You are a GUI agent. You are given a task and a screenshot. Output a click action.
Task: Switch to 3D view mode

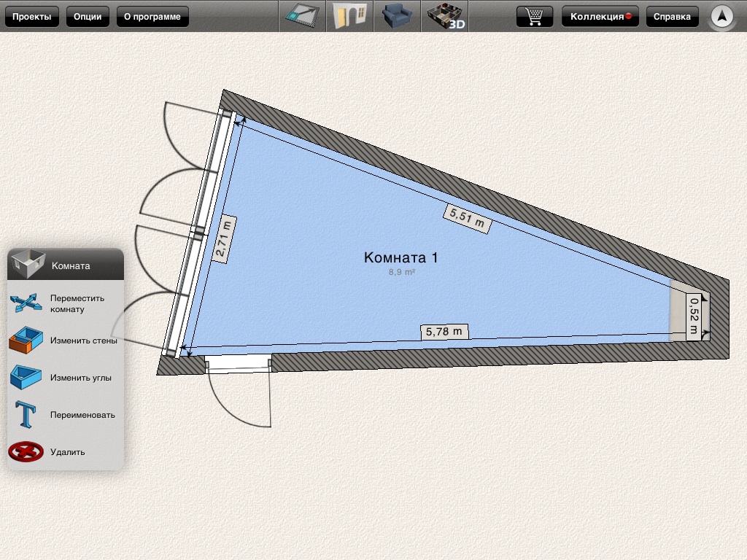click(444, 16)
